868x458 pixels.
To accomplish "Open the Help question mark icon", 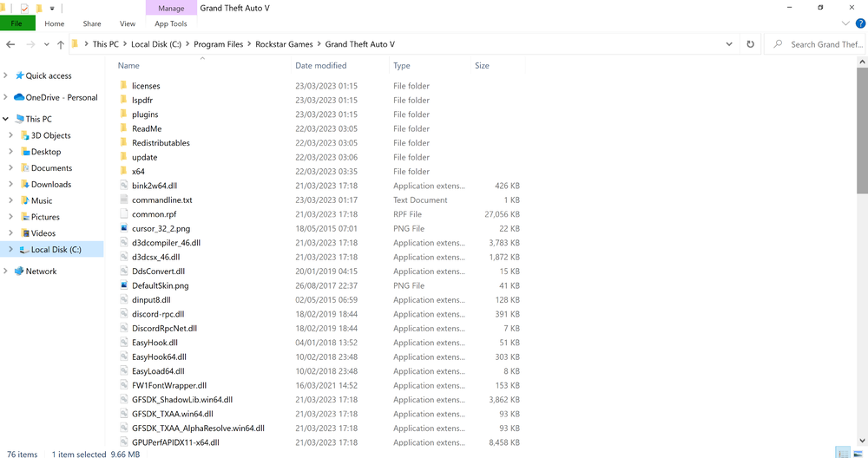I will (x=860, y=23).
